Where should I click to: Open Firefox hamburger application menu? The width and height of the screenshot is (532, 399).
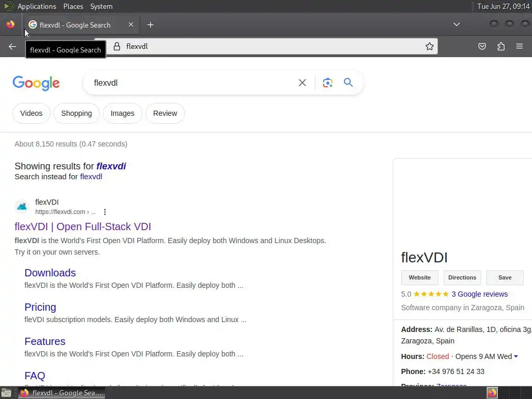click(520, 46)
